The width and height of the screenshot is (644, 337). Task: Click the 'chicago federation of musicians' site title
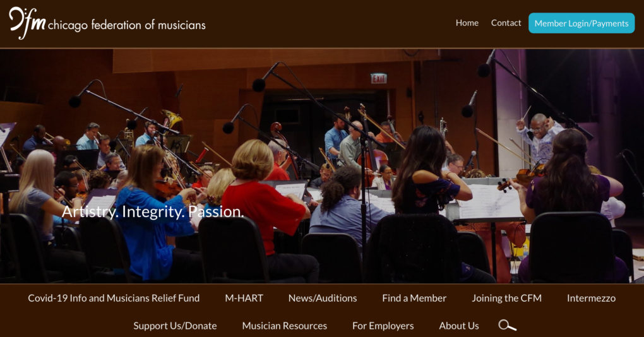tap(126, 25)
